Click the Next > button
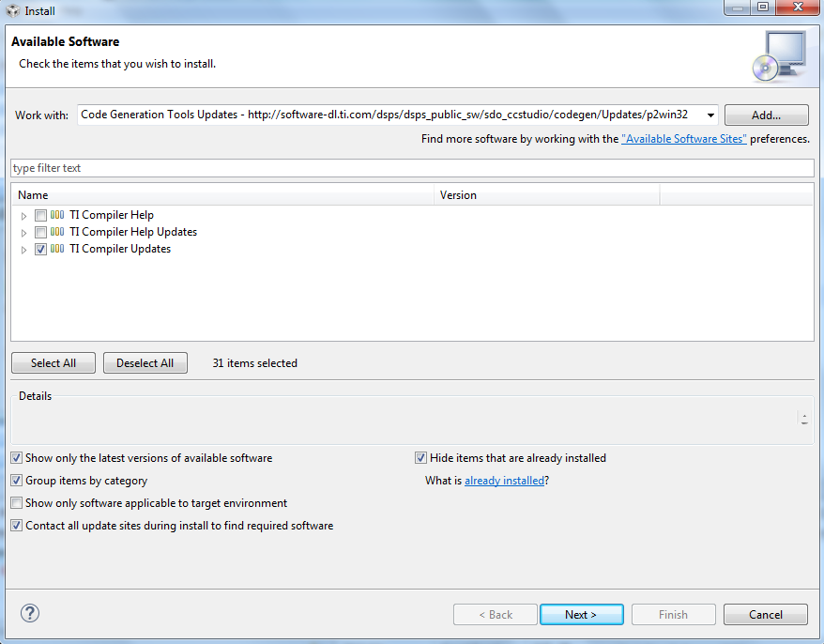Viewport: 824px width, 644px height. pos(581,615)
